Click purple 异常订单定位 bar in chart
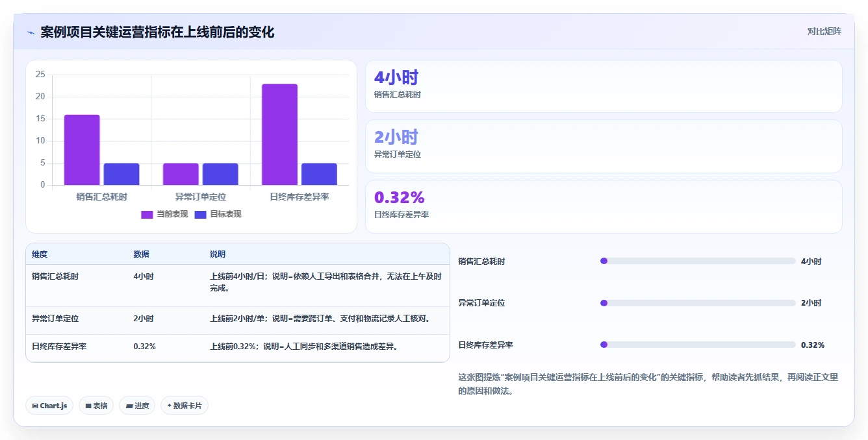 click(x=181, y=174)
